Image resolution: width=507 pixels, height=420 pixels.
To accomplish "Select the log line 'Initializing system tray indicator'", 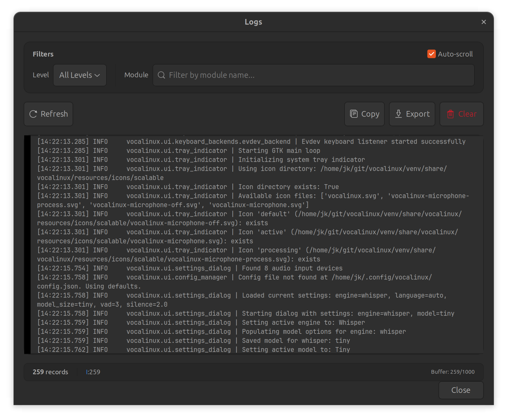I will pos(201,160).
